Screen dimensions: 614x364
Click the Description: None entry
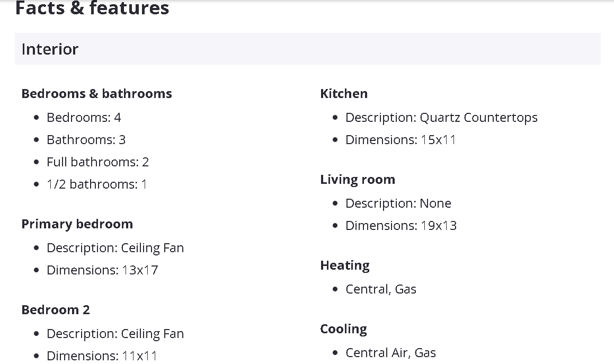coord(398,203)
